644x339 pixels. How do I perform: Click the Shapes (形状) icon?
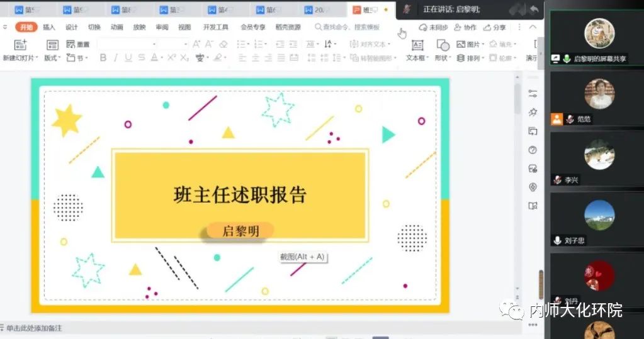(x=443, y=45)
